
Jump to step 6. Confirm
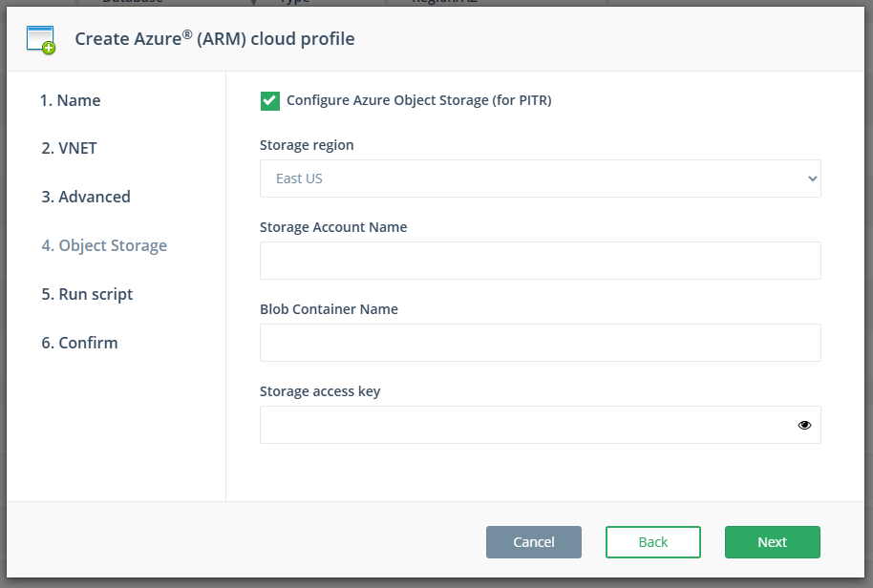79,343
